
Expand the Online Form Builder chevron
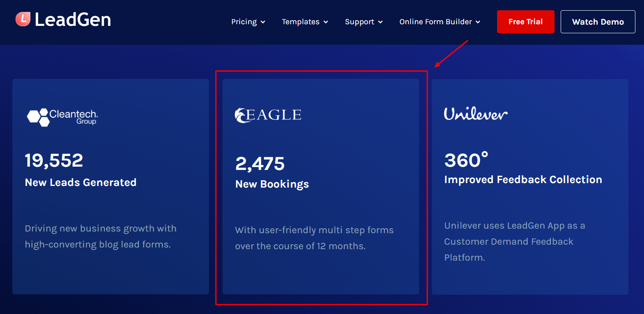pyautogui.click(x=478, y=22)
